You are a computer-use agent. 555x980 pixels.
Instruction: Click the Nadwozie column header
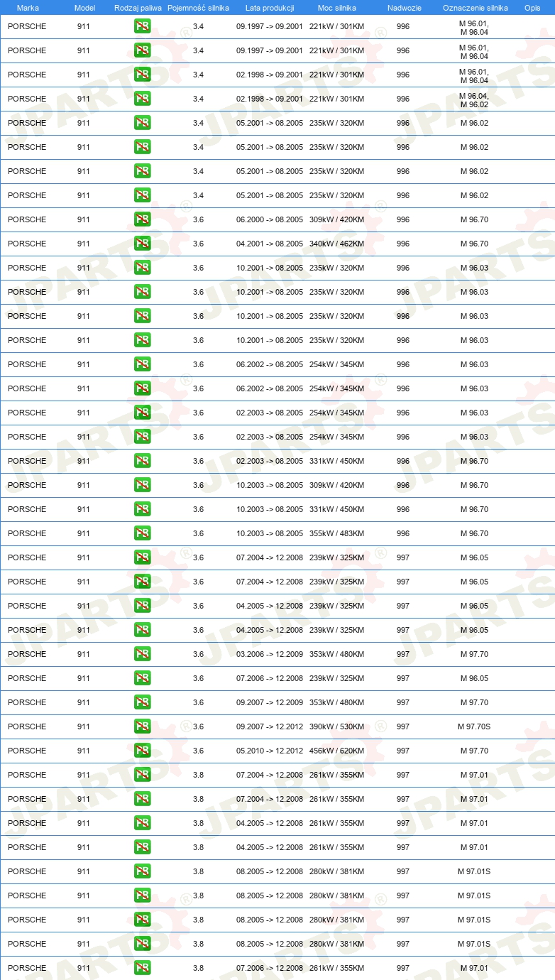click(x=404, y=8)
